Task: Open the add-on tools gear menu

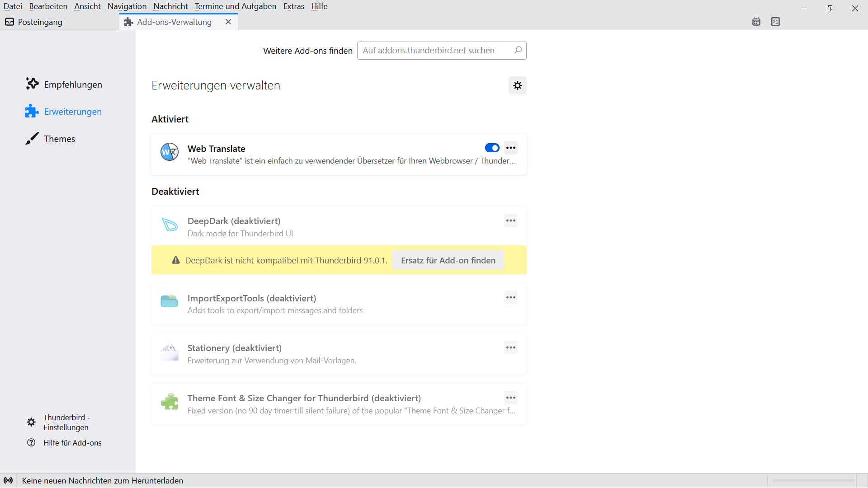Action: click(x=518, y=85)
